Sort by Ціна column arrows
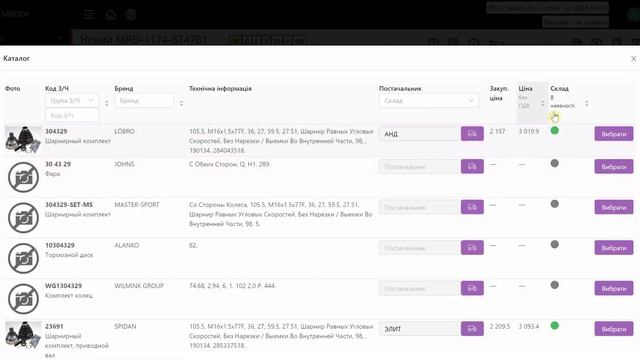Image resolution: width=640 pixels, height=360 pixels. pyautogui.click(x=542, y=103)
